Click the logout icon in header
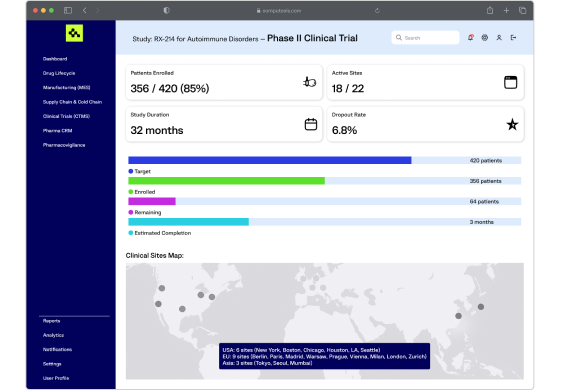The image size is (561, 390). (x=513, y=38)
